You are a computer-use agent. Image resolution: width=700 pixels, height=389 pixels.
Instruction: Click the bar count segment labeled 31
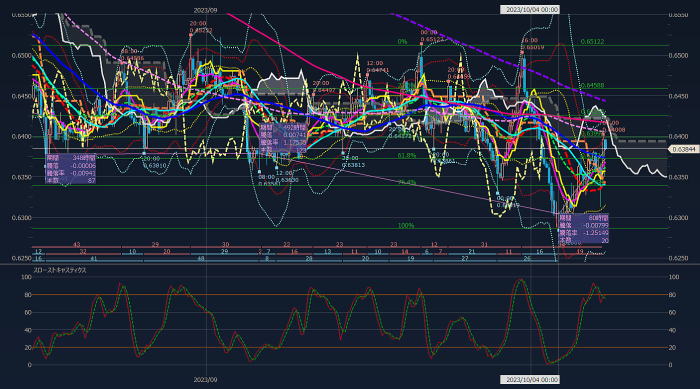(x=484, y=245)
